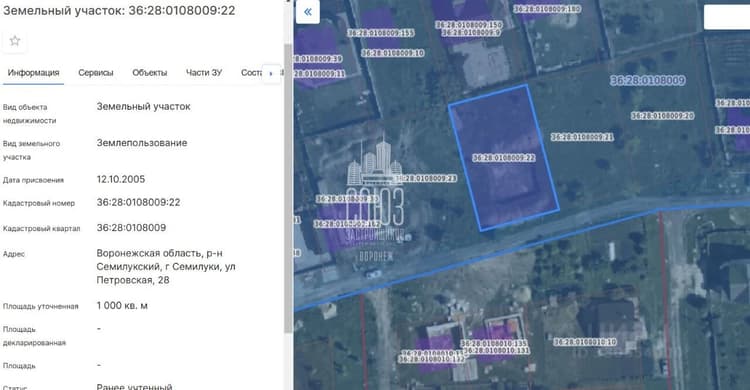
Task: Switch to the Сервисы tab
Action: [x=96, y=73]
